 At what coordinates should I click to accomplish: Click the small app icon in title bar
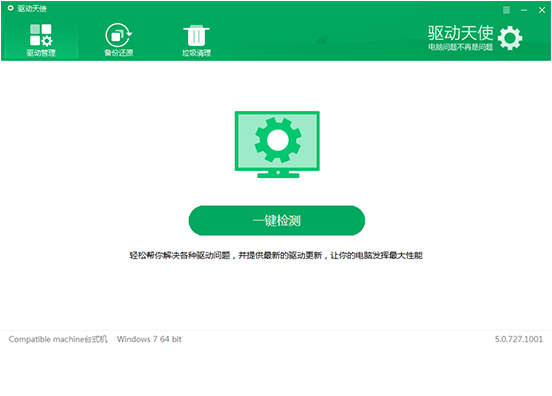pyautogui.click(x=11, y=8)
